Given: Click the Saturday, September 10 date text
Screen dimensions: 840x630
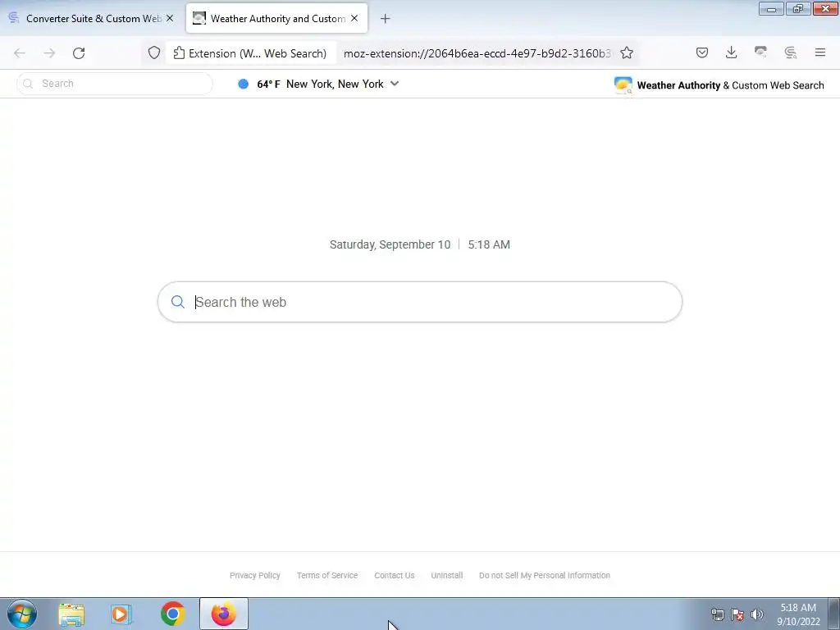Looking at the screenshot, I should pyautogui.click(x=390, y=244).
